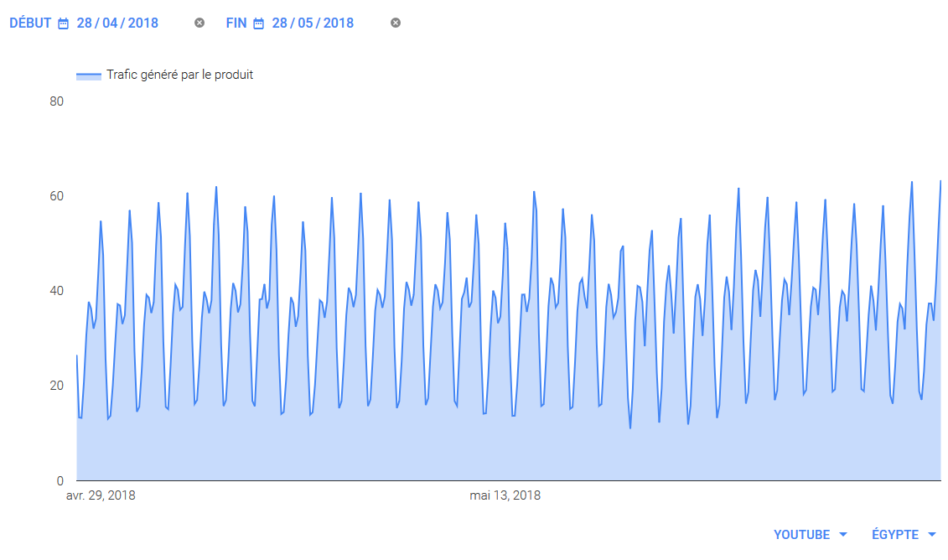Click the y-axis value 80

coord(56,101)
